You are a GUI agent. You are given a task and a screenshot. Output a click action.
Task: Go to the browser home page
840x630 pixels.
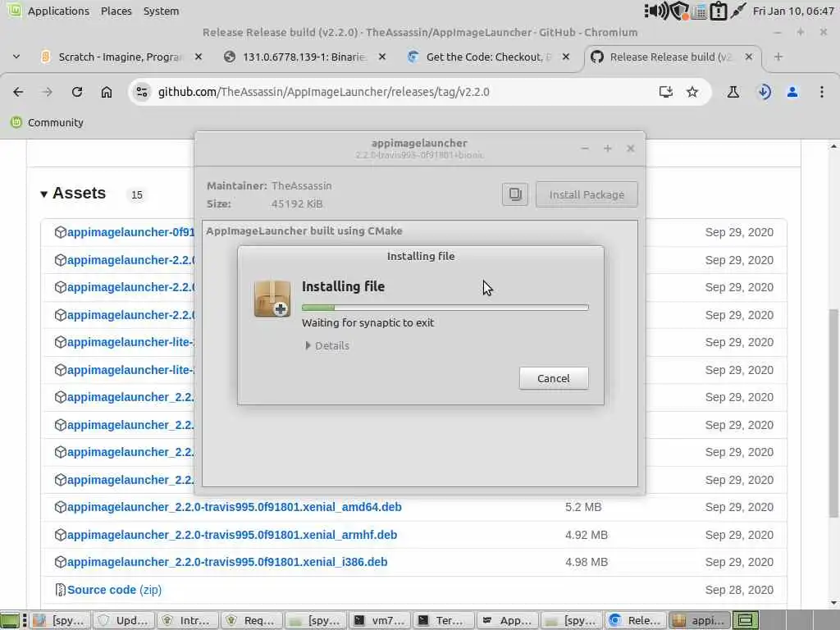point(107,92)
